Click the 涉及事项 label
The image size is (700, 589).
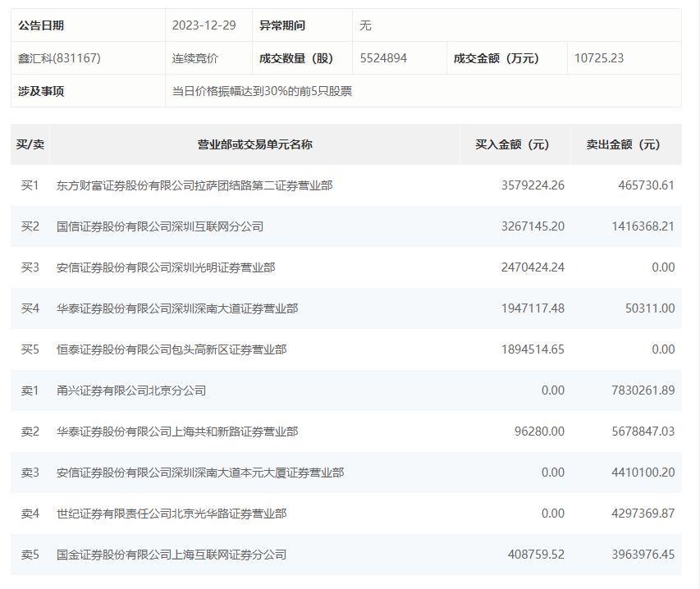[41, 92]
